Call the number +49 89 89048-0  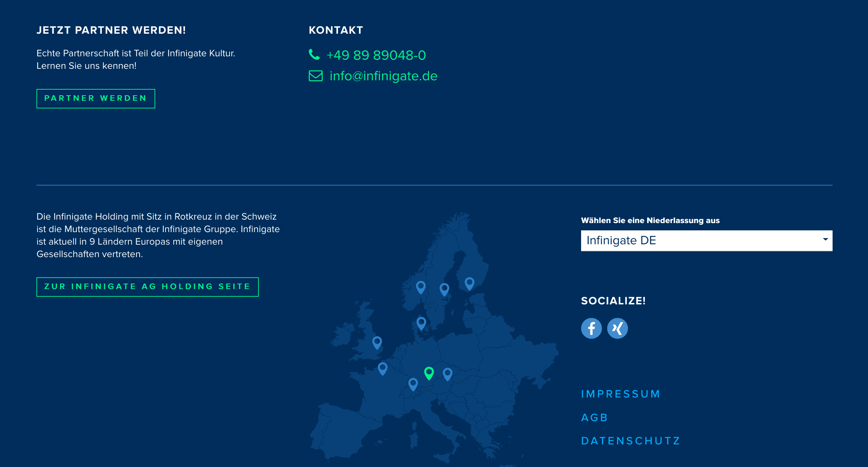point(376,55)
